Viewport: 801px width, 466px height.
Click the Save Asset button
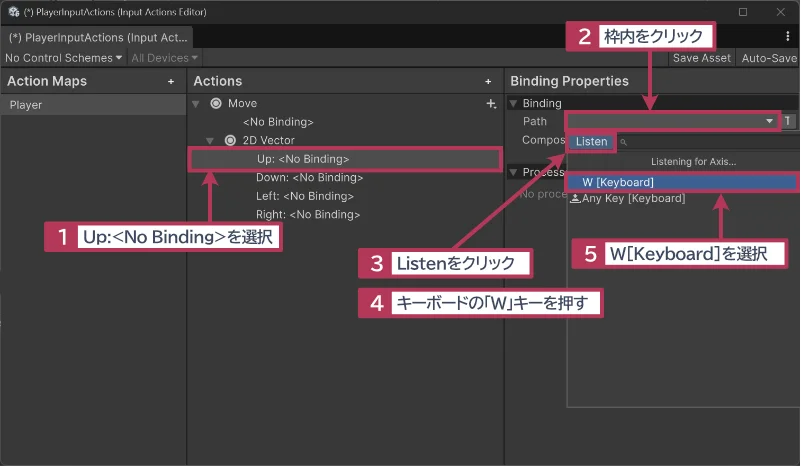coord(701,58)
